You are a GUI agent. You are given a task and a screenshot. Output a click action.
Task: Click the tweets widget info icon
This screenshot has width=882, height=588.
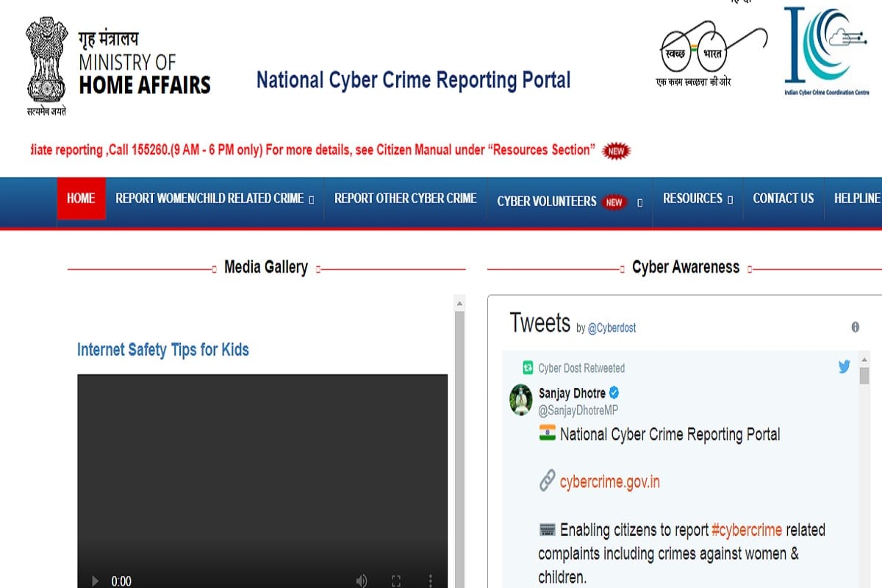(x=855, y=327)
